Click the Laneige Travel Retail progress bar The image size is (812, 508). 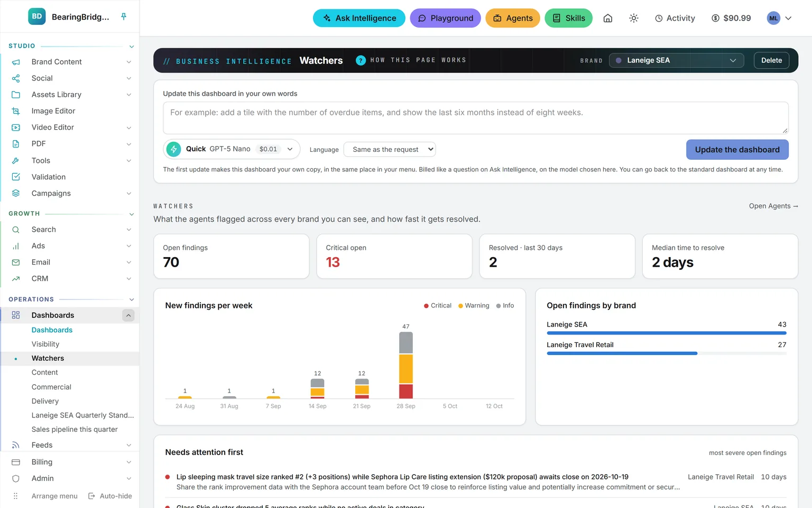[x=667, y=353]
